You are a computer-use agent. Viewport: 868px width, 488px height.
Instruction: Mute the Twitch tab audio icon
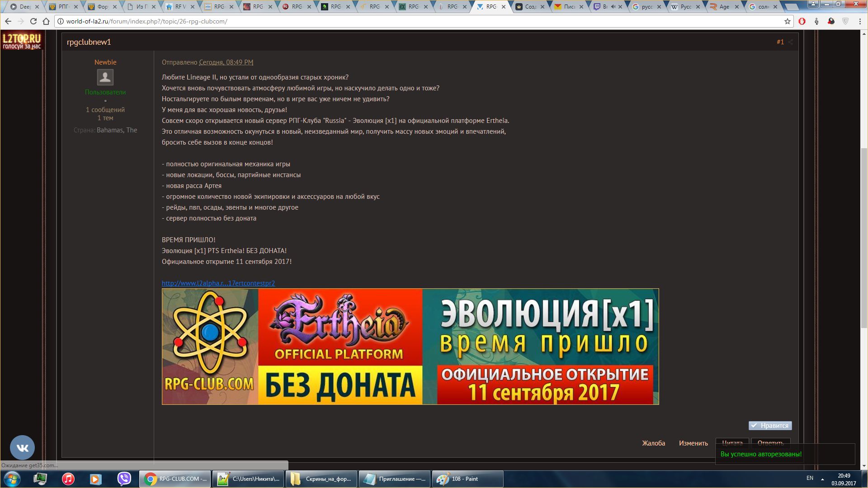coord(613,7)
